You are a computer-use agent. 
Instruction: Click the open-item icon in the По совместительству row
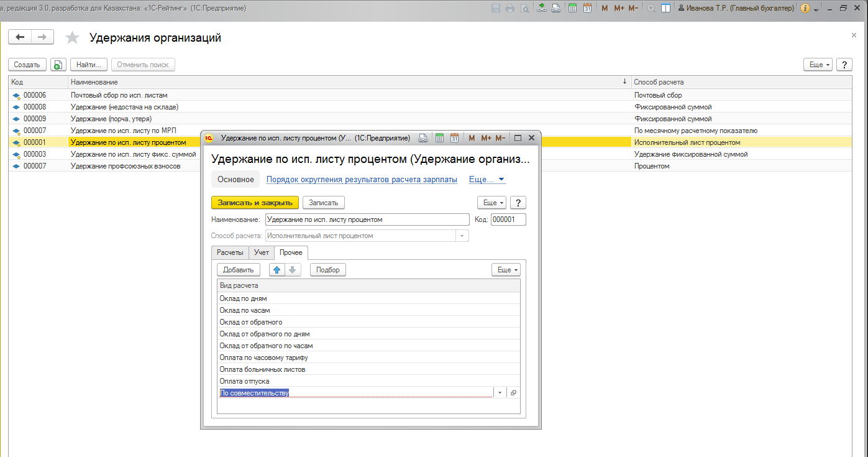[513, 392]
